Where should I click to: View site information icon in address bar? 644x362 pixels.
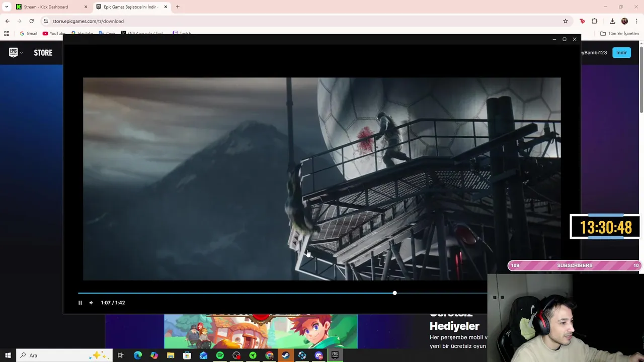click(x=46, y=21)
